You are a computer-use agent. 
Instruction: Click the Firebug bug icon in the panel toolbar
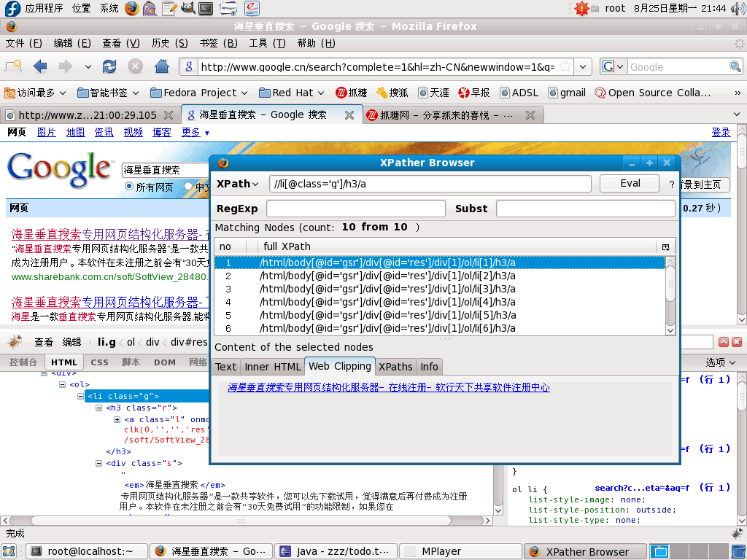15,341
